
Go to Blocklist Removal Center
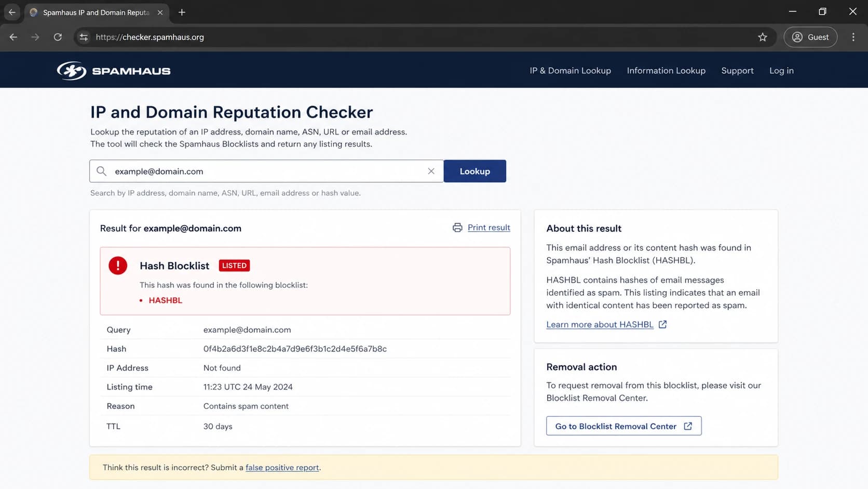coord(623,426)
